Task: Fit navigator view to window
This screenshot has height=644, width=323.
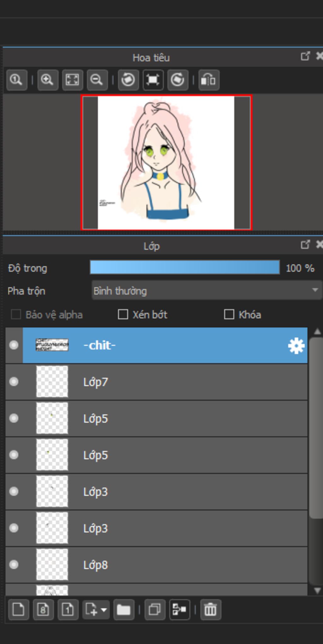Action: pyautogui.click(x=72, y=80)
